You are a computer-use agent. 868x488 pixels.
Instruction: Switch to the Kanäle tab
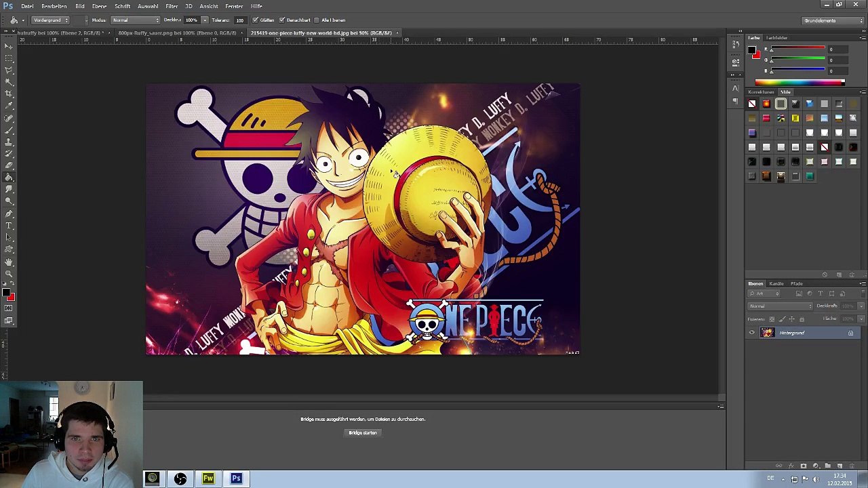[776, 283]
